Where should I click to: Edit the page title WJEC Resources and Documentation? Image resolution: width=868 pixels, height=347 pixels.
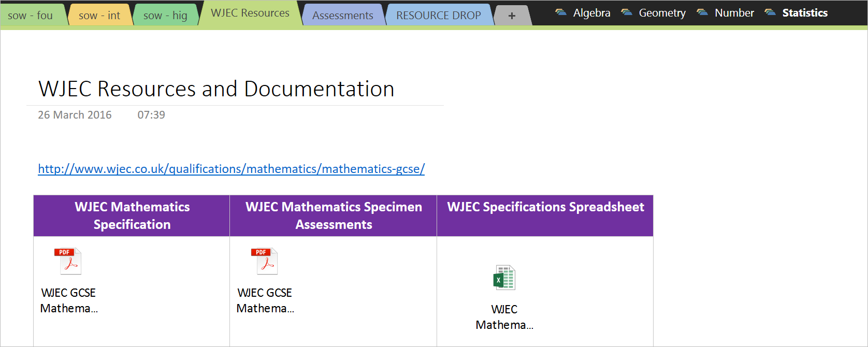[x=216, y=89]
